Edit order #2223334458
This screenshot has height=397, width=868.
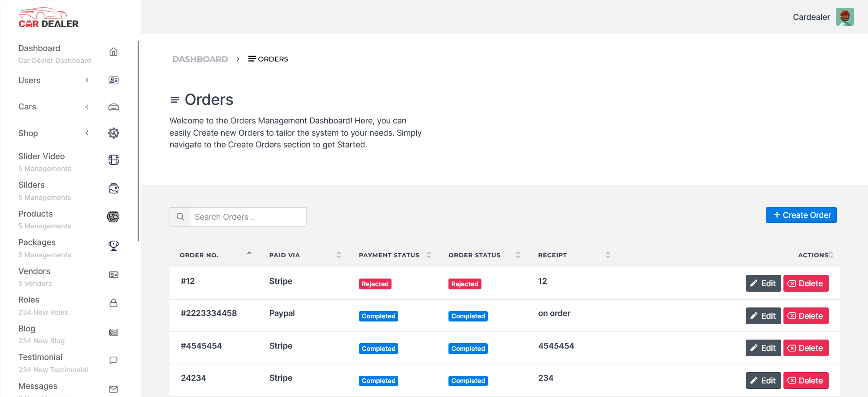(763, 316)
